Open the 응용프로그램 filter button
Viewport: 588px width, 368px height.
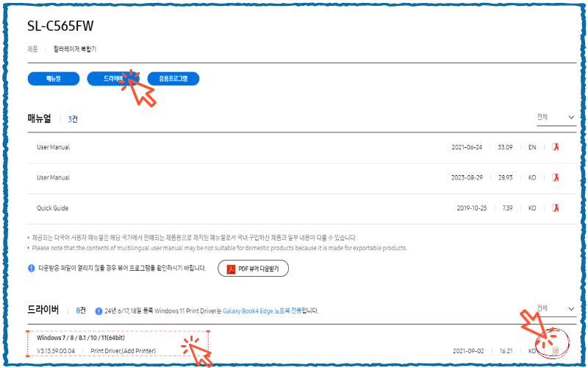click(x=173, y=79)
